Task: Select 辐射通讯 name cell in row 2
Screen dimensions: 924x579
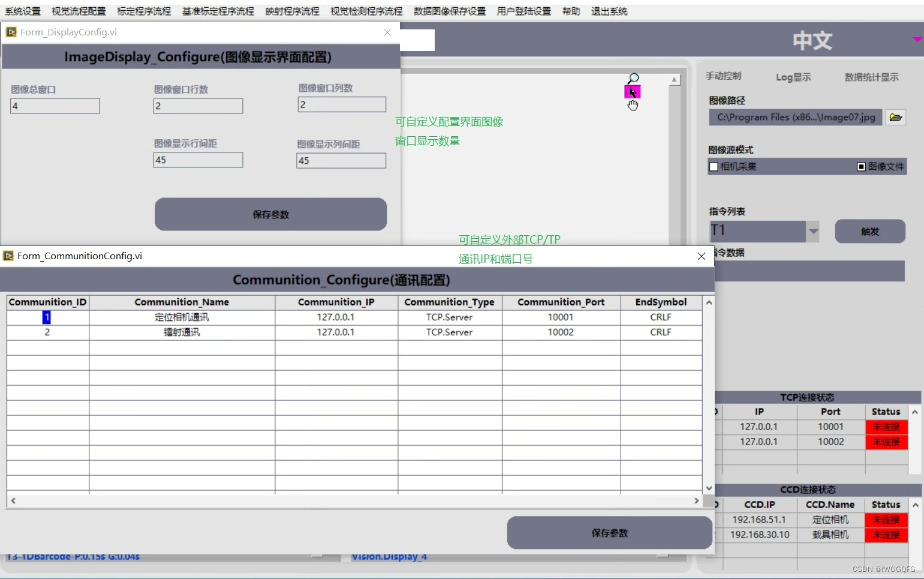Action: pos(182,332)
